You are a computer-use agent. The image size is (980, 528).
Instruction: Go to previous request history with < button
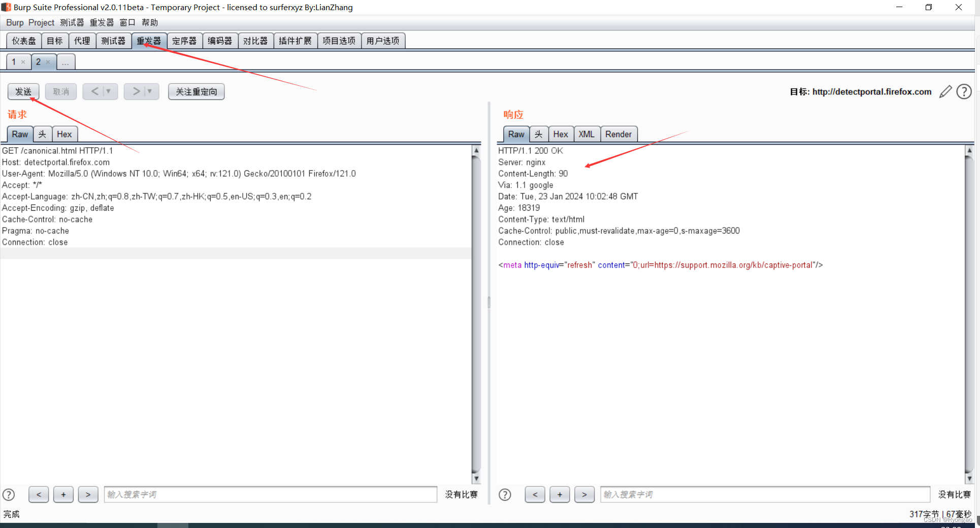(x=94, y=91)
